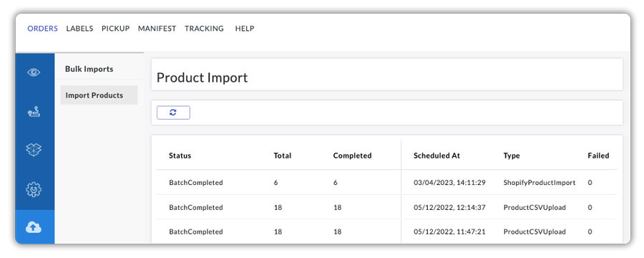Open the HELP menu
This screenshot has width=644, height=258.
coord(245,29)
